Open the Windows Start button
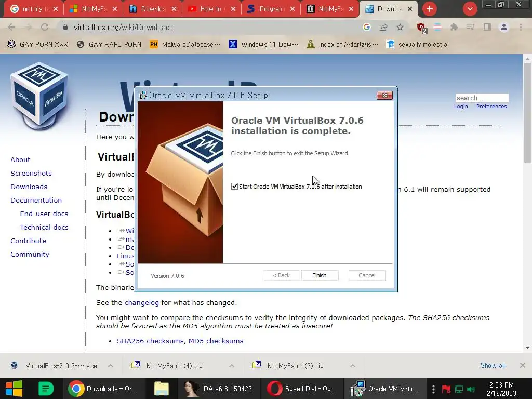 pyautogui.click(x=14, y=389)
